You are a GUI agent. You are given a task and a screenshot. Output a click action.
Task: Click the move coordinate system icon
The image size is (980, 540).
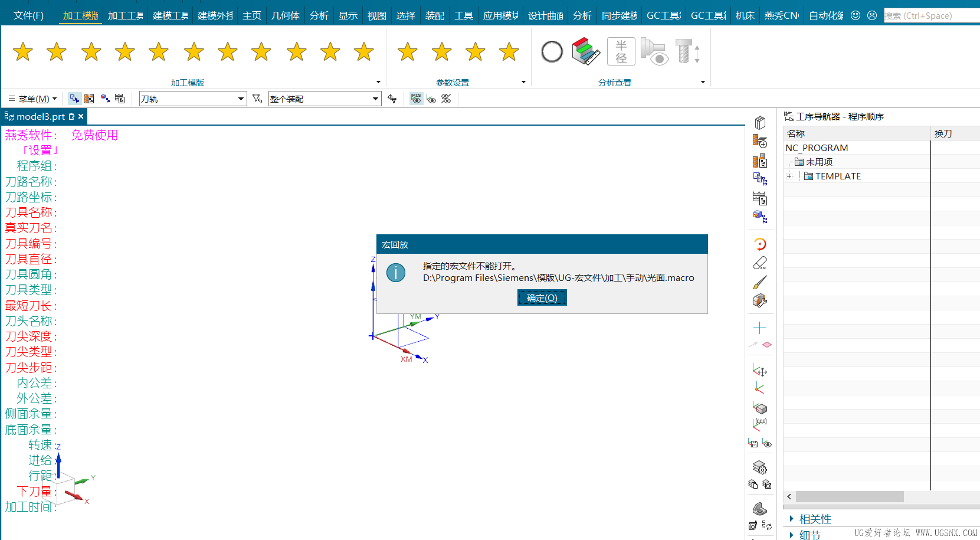click(x=760, y=370)
